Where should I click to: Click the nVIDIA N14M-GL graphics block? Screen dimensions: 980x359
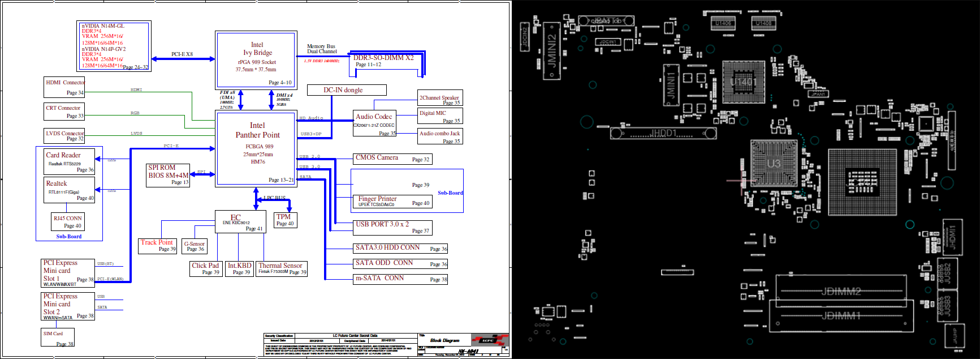[114, 46]
